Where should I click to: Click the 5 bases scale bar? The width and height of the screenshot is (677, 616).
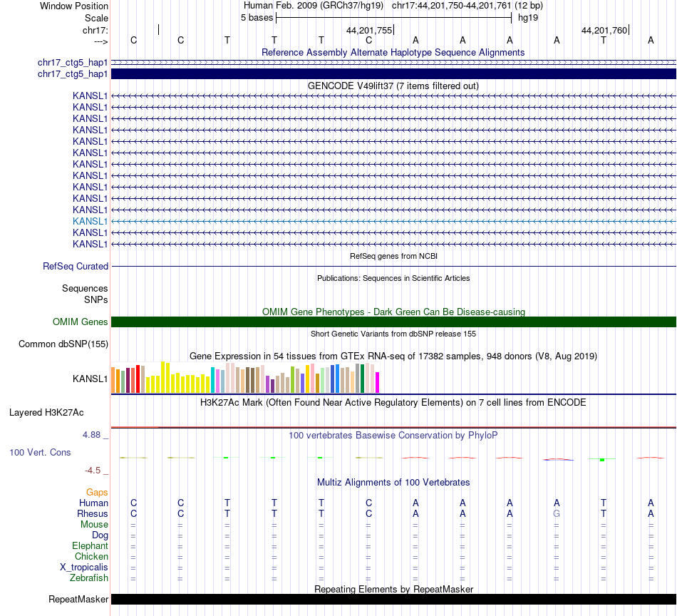pos(394,18)
